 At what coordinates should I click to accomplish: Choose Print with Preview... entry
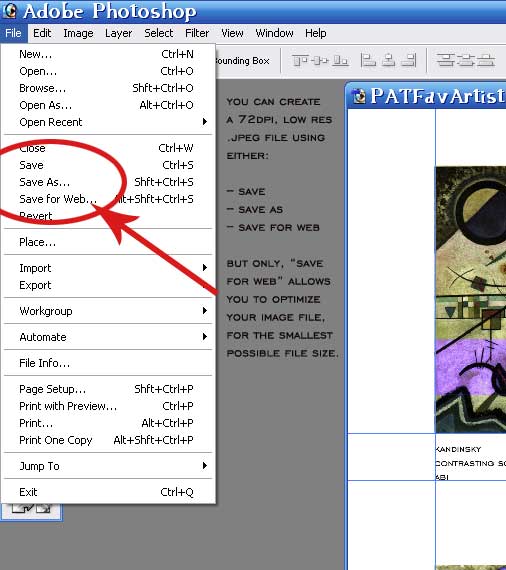[108, 406]
